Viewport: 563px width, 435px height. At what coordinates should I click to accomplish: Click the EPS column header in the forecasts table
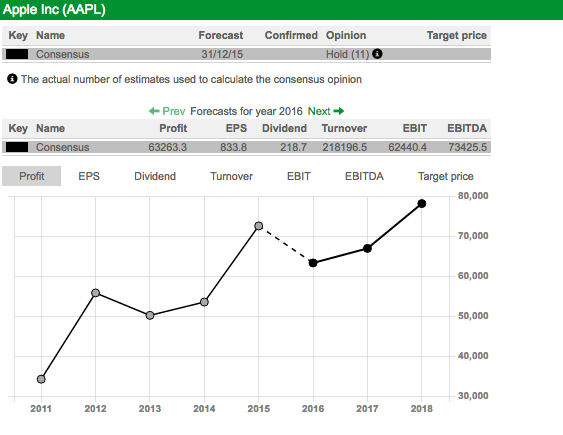click(x=236, y=128)
